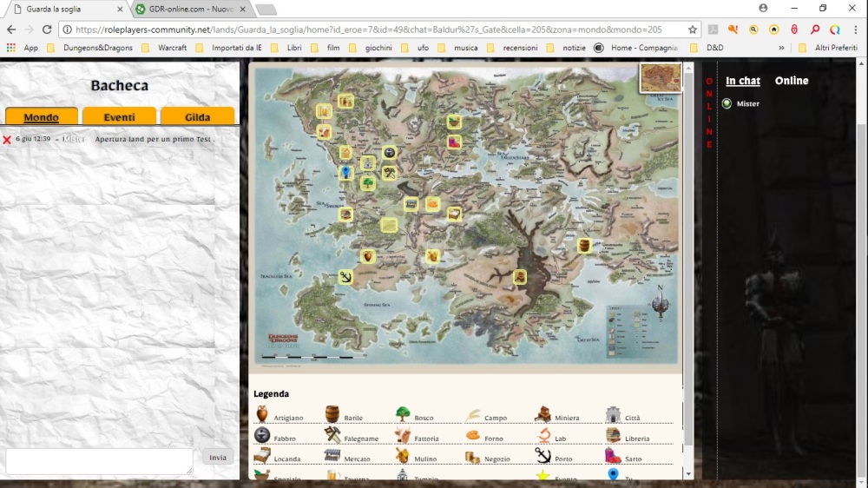Viewport: 868px width, 488px height.
Task: Select the Tempio marker on the map
Action: click(x=368, y=163)
